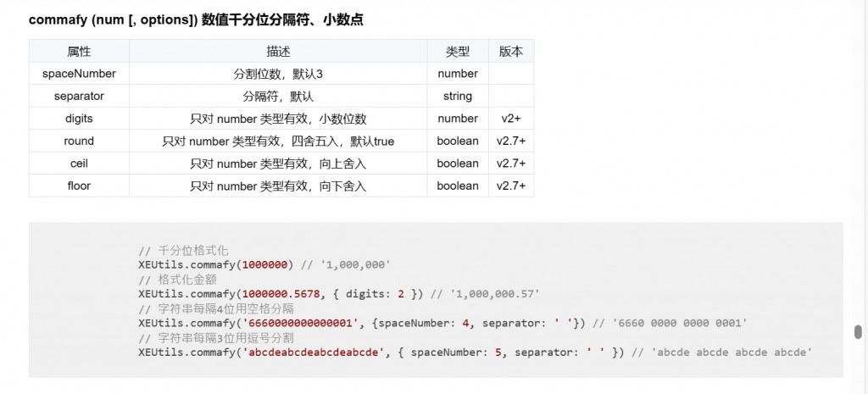Click the comment '// 字符串每隔4位用空格分隔'
This screenshot has height=394, width=868.
[216, 308]
